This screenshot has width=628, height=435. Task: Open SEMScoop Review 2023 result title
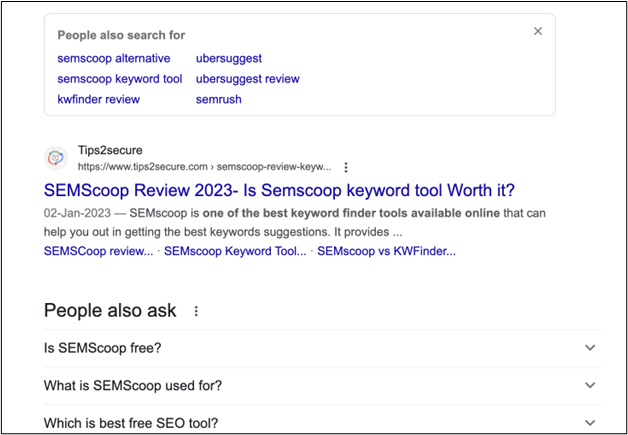tap(279, 190)
